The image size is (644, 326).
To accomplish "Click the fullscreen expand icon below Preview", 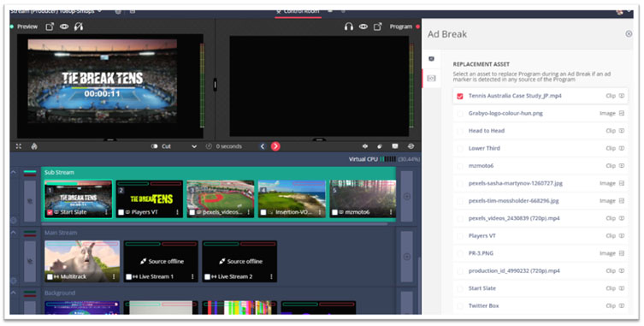I will point(19,146).
